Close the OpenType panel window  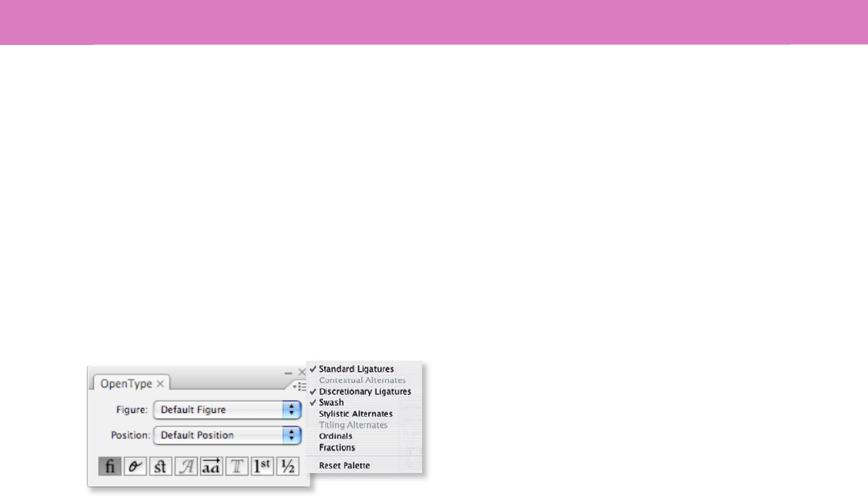tap(301, 373)
